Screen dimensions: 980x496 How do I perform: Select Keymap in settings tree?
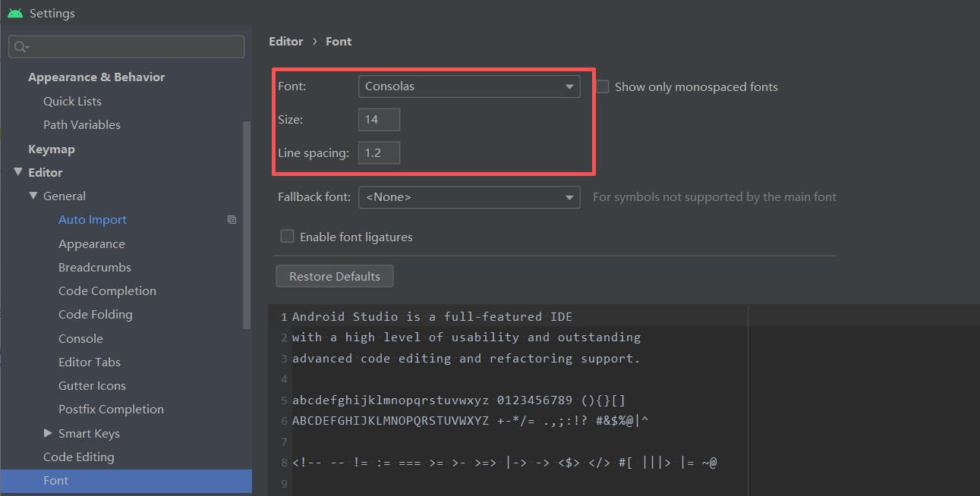52,149
